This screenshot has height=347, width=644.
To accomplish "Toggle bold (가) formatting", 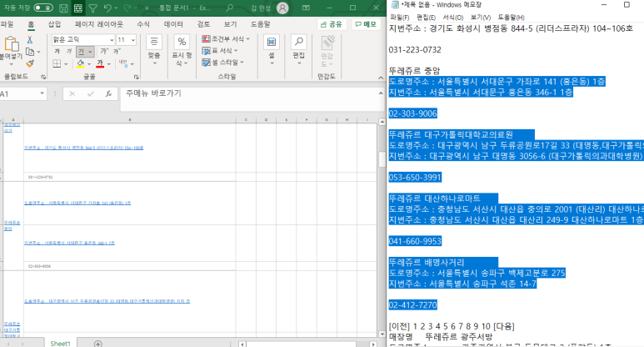I will [x=57, y=52].
